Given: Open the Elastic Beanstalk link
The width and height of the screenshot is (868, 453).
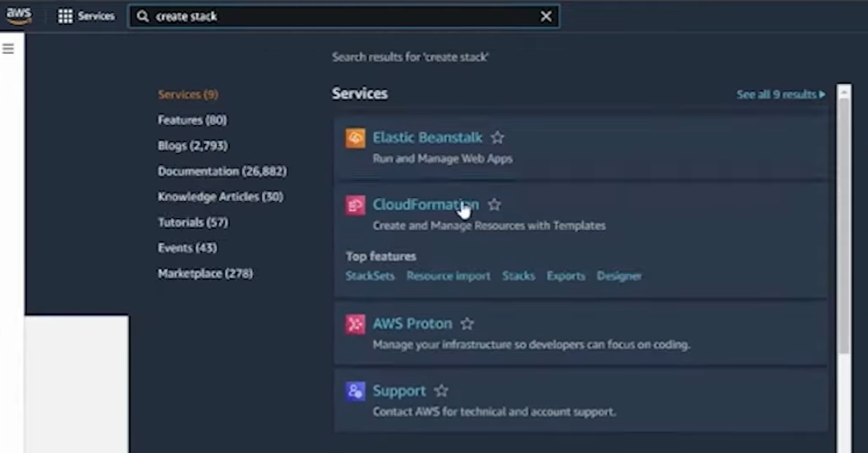Looking at the screenshot, I should click(427, 138).
